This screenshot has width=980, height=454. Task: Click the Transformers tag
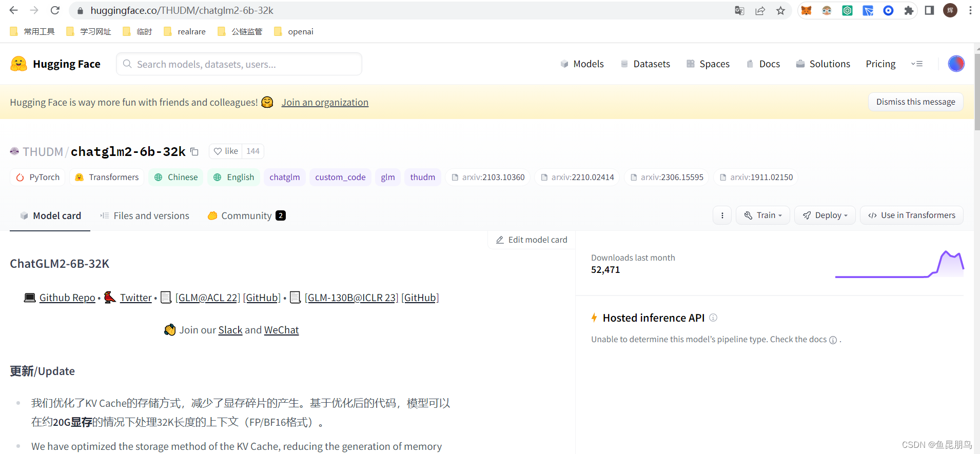[107, 177]
